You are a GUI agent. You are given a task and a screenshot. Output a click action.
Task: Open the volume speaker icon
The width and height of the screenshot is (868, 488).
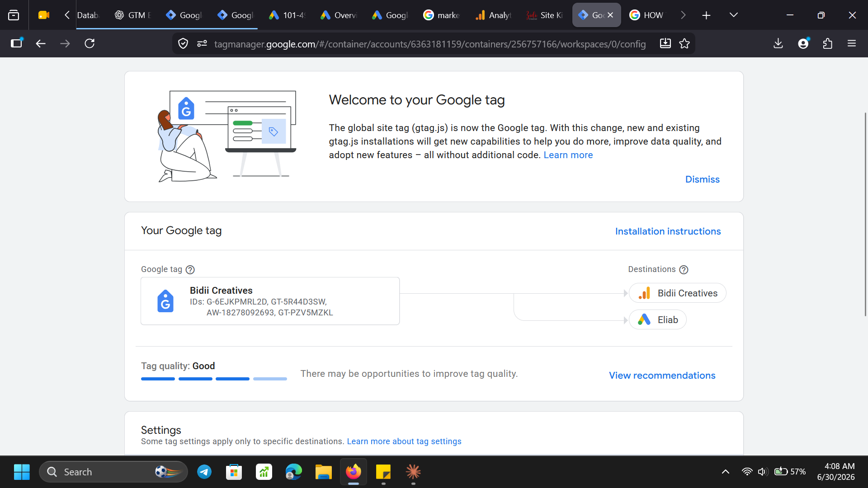click(762, 472)
